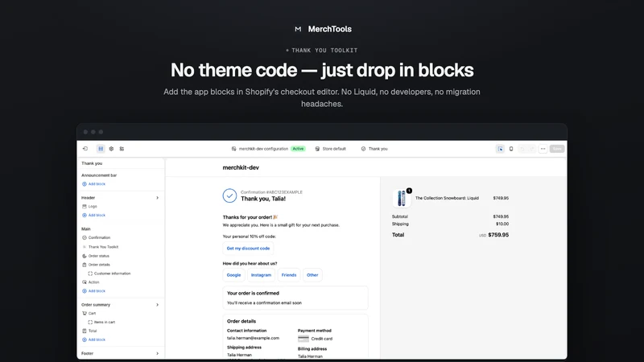Open the three-dots more actions menu
The width and height of the screenshot is (644, 362).
click(x=543, y=149)
